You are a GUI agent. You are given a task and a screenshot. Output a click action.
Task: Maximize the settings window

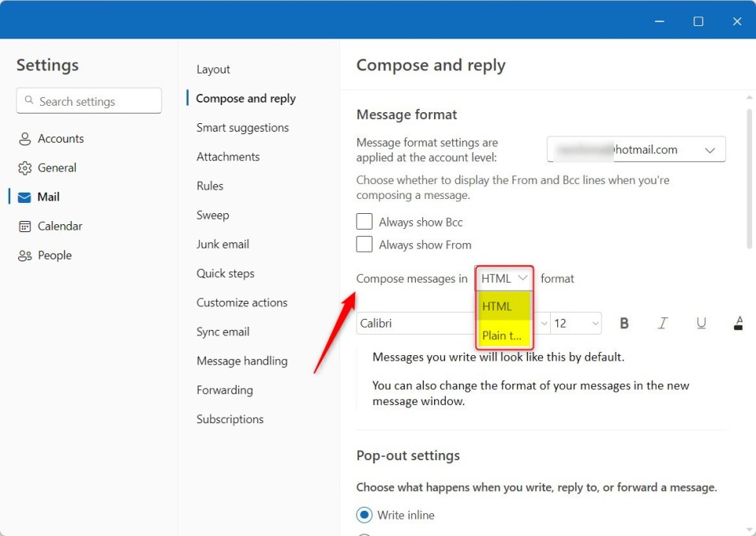(x=698, y=21)
